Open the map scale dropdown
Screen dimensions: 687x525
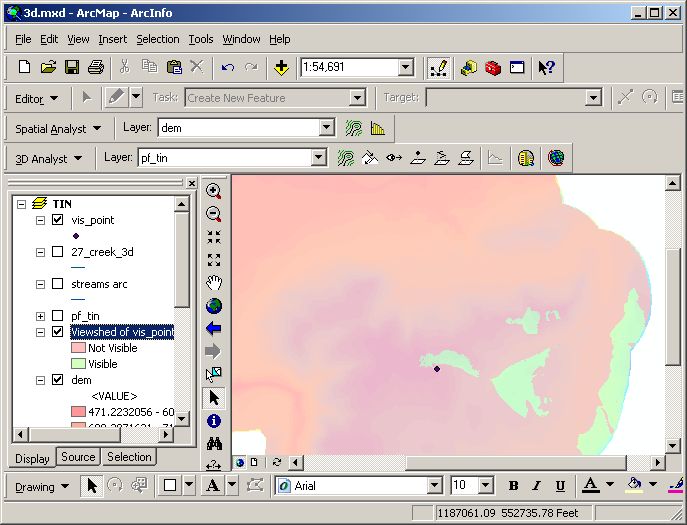(x=405, y=67)
